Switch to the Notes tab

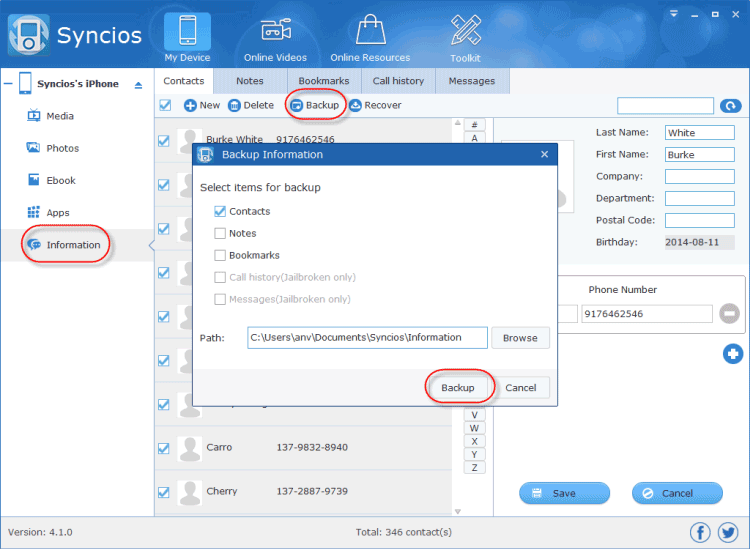click(250, 81)
